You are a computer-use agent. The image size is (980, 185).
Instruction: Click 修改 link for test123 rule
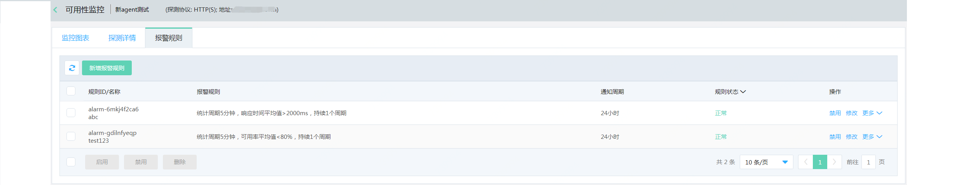tap(851, 137)
